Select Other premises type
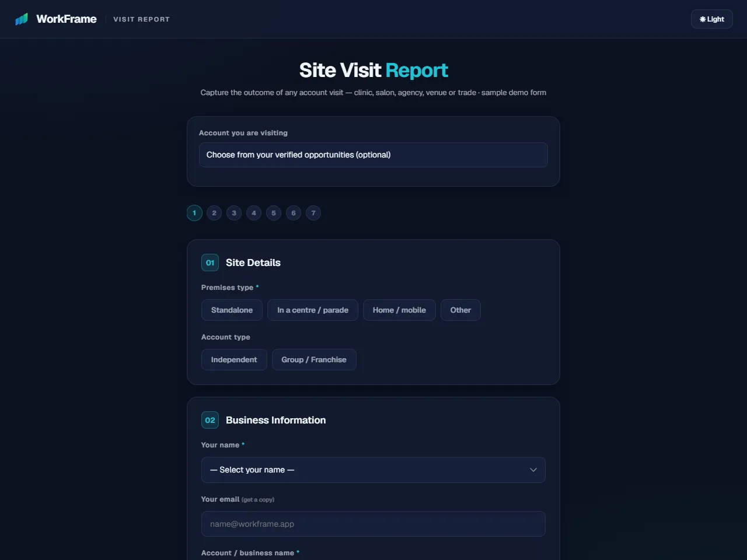This screenshot has height=560, width=747. [x=460, y=310]
